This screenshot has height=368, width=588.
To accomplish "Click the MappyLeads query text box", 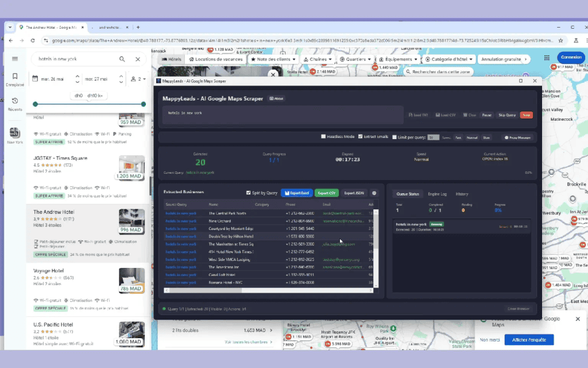I will (x=283, y=114).
